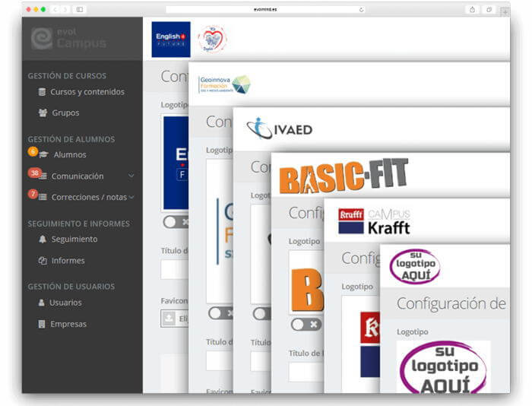Click the Alumnos graduation cap icon
The image size is (532, 406).
(44, 155)
